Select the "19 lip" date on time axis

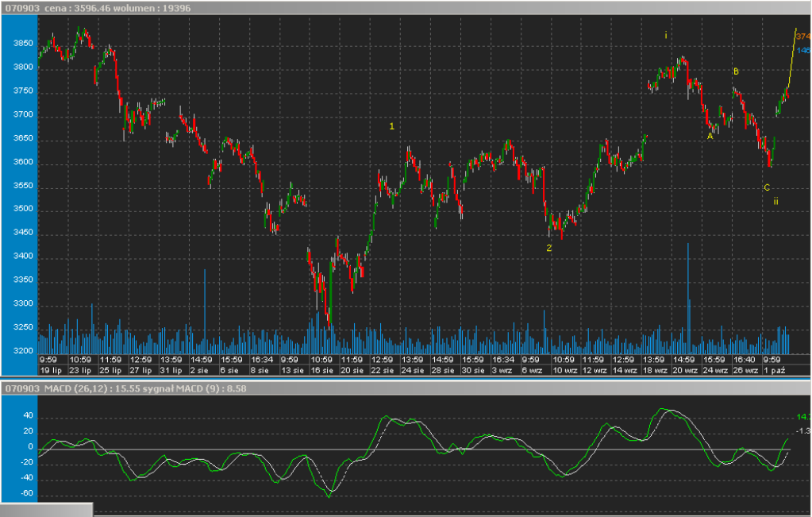coord(51,370)
